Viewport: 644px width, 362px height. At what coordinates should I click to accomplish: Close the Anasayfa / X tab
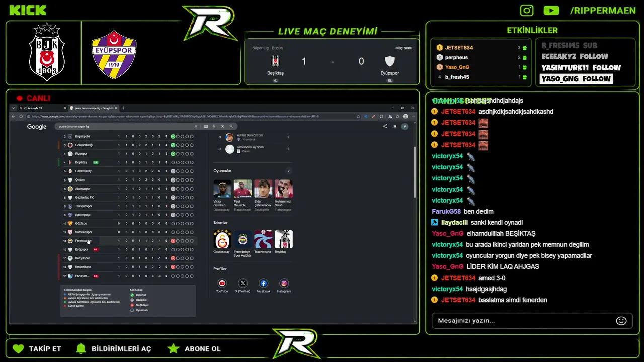coord(65,108)
